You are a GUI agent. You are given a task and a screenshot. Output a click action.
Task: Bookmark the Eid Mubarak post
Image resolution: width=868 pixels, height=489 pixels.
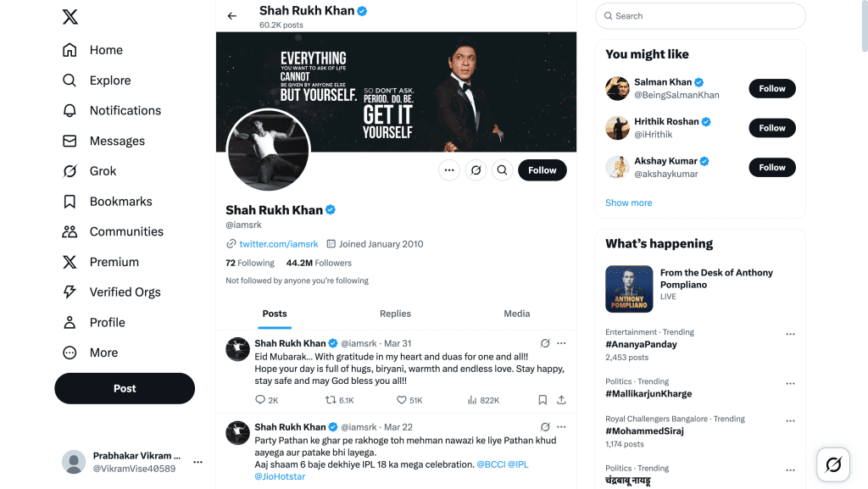tap(542, 400)
